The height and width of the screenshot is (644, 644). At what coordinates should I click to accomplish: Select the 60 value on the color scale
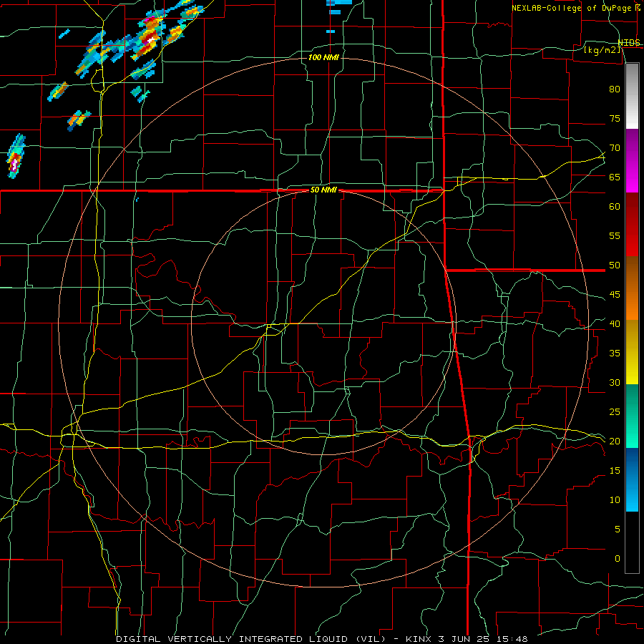pyautogui.click(x=615, y=207)
